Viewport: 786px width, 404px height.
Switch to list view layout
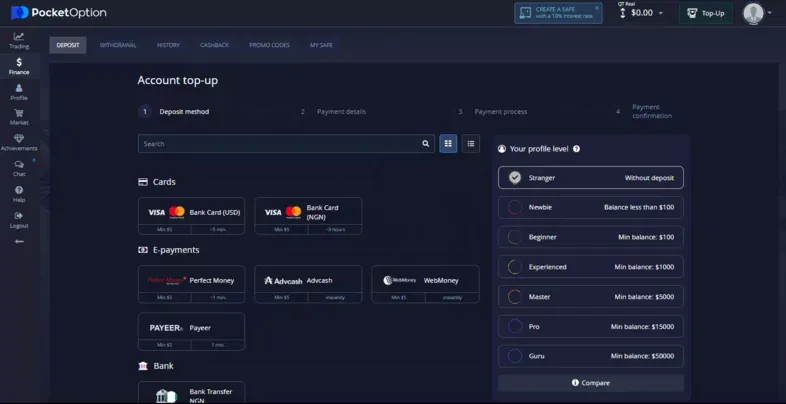(x=471, y=143)
